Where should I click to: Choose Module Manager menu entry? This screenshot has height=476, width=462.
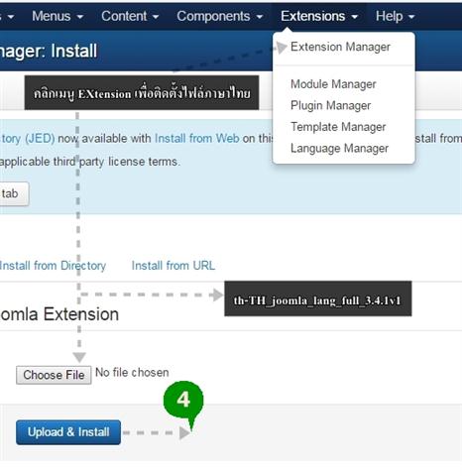[333, 84]
